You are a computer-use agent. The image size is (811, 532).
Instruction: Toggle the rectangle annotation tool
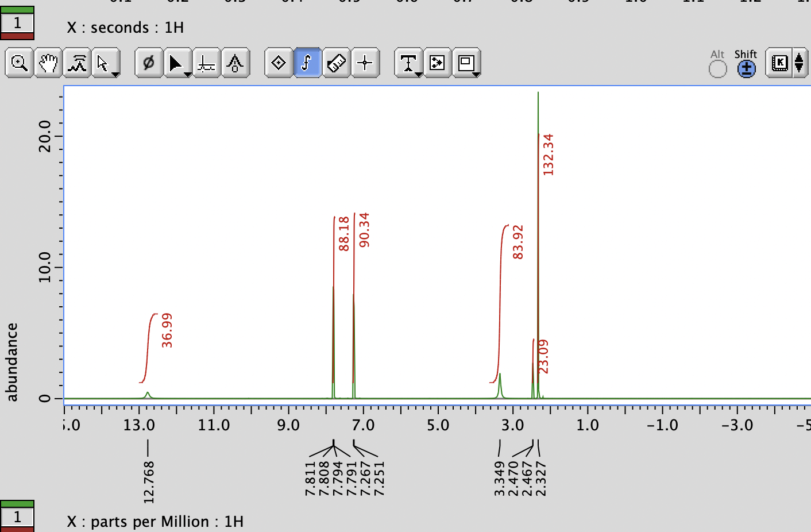point(466,63)
